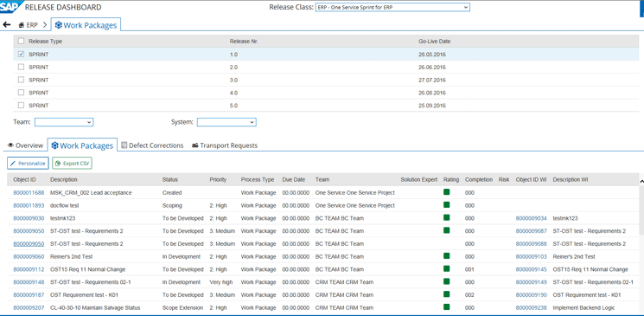This screenshot has width=644, height=316.
Task: Uncheck the SPRINT 1.0 release checkbox
Action: (x=21, y=54)
